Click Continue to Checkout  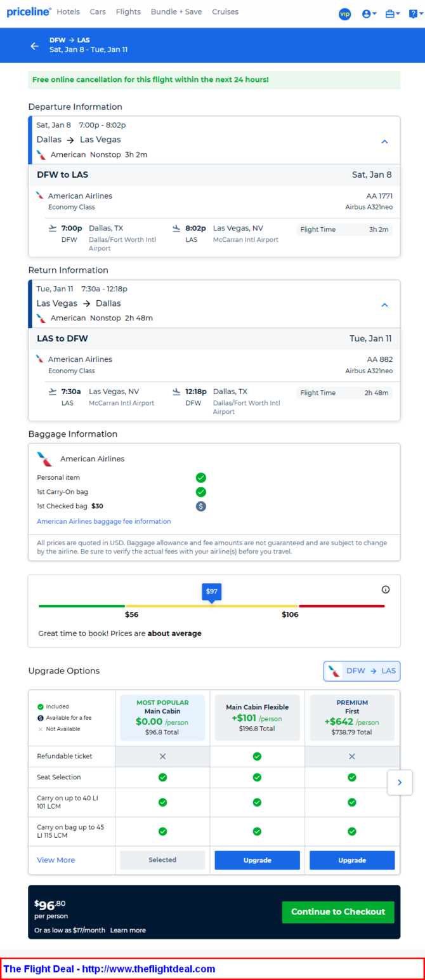(338, 912)
